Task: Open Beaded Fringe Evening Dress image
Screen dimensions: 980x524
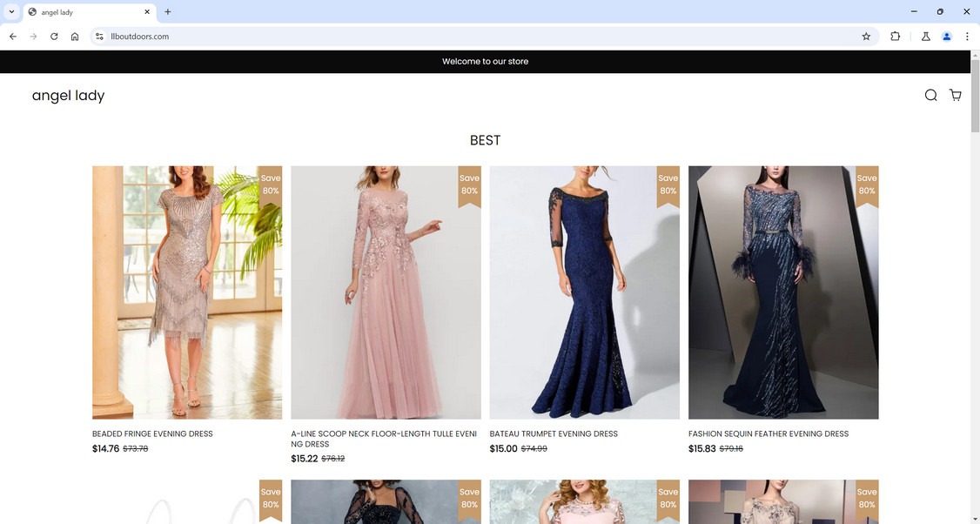Action: click(x=187, y=292)
